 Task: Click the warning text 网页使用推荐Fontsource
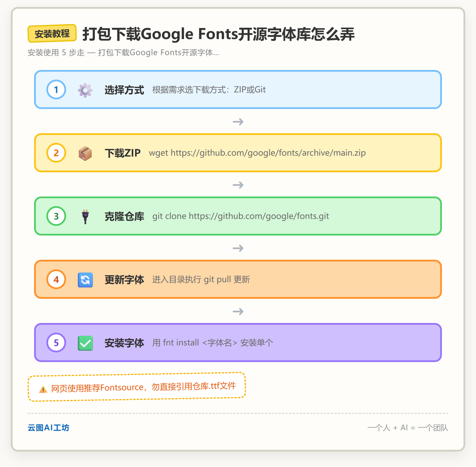[x=97, y=388]
